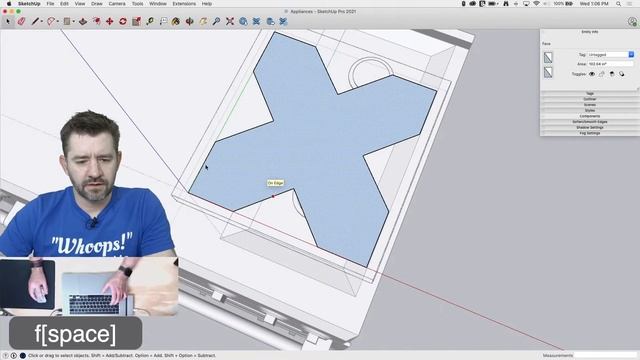Toggle face visibility with the eye icon
640x360 pixels.
[x=592, y=74]
